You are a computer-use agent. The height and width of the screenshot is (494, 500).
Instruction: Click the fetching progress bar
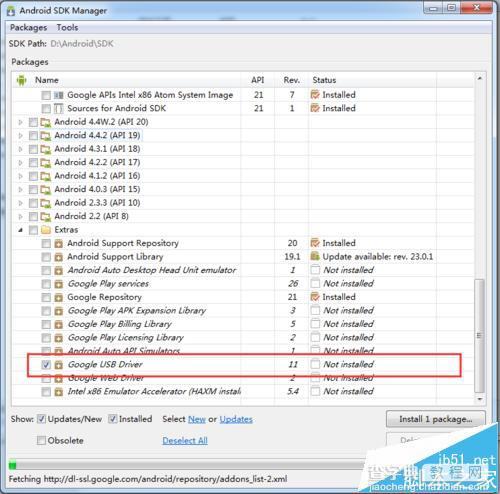tap(187, 464)
